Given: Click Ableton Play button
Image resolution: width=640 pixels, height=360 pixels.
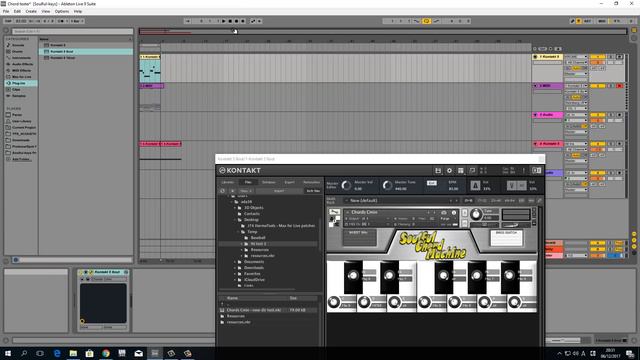Looking at the screenshot, I should click(223, 21).
